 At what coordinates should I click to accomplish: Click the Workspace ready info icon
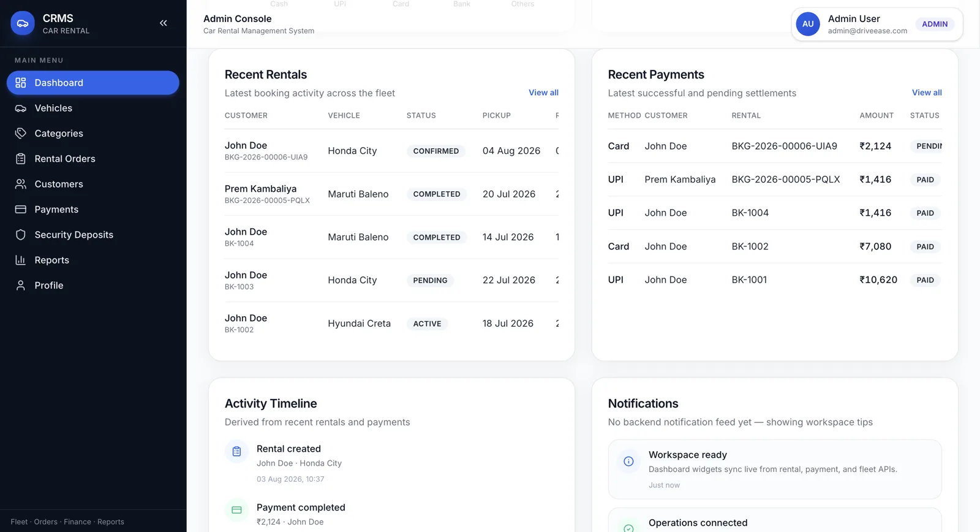click(628, 462)
